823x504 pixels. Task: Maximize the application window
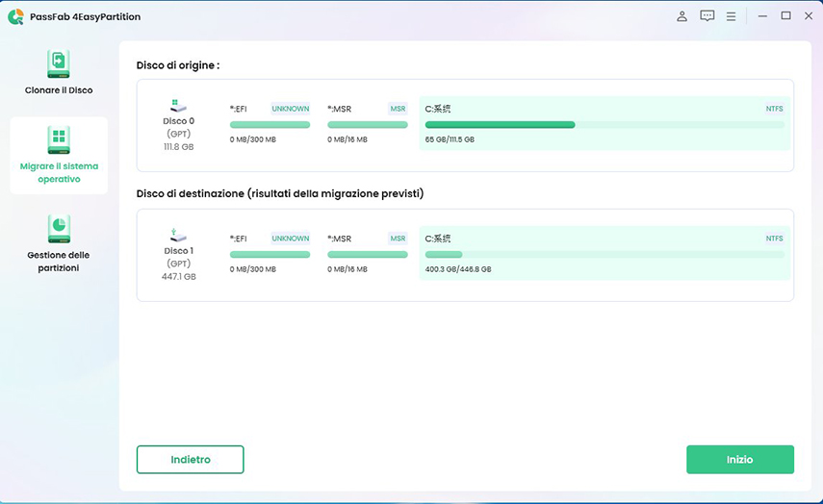tap(785, 16)
